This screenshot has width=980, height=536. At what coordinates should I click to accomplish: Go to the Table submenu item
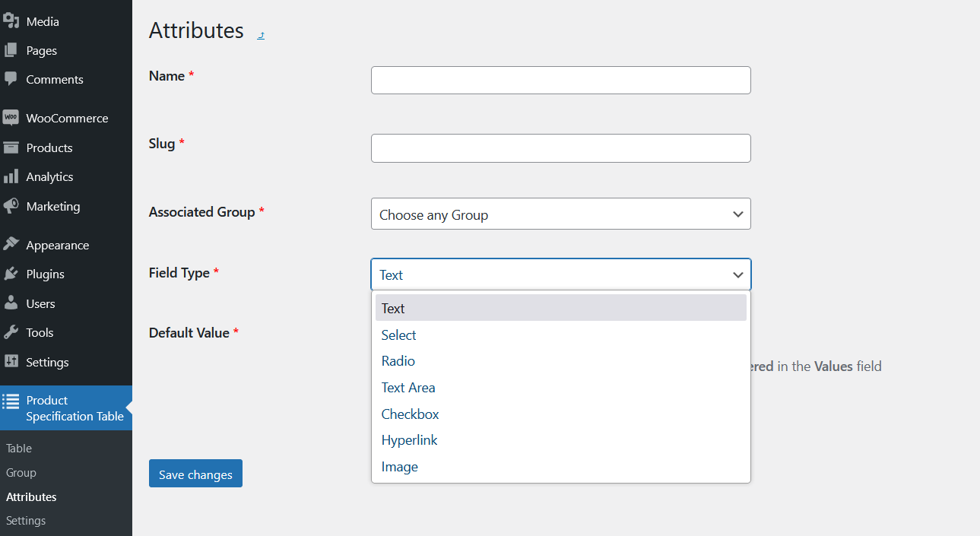point(18,448)
